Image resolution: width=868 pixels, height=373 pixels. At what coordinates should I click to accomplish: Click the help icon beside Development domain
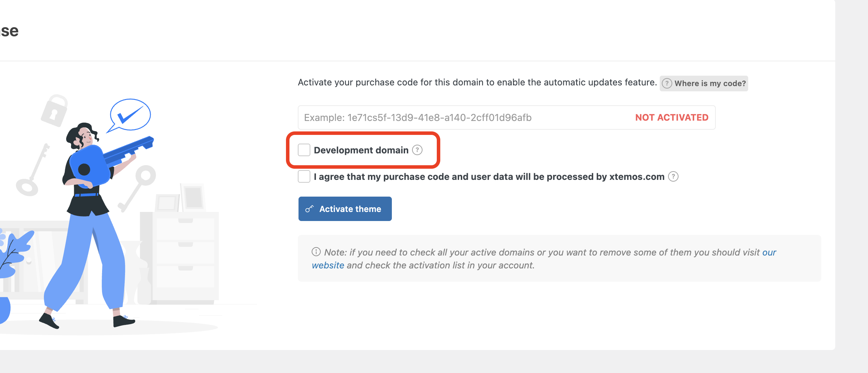click(417, 150)
